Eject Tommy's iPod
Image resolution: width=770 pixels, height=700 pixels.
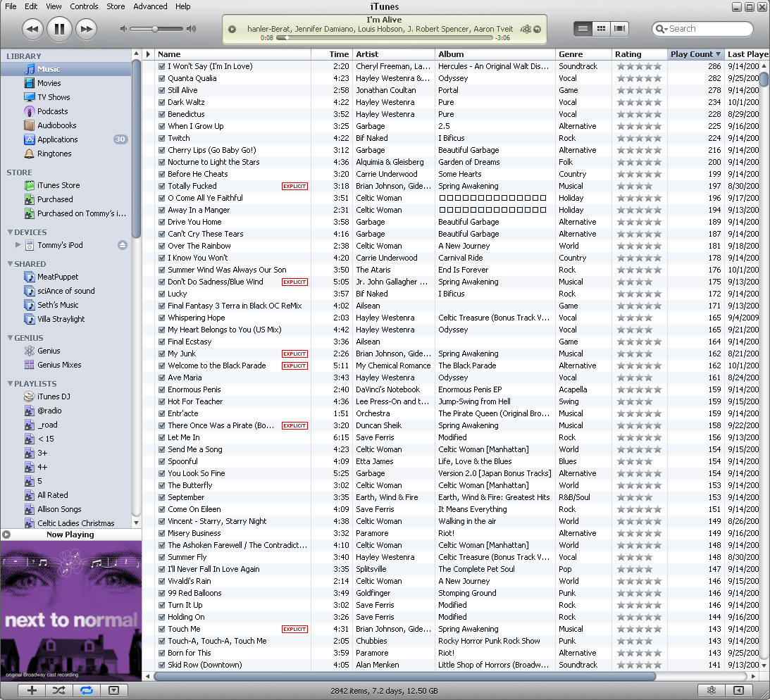[123, 245]
